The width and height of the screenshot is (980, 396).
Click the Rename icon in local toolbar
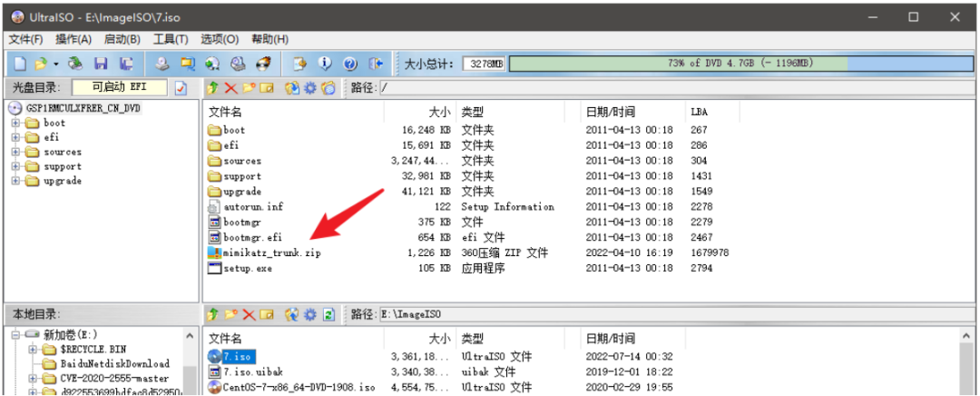click(267, 314)
